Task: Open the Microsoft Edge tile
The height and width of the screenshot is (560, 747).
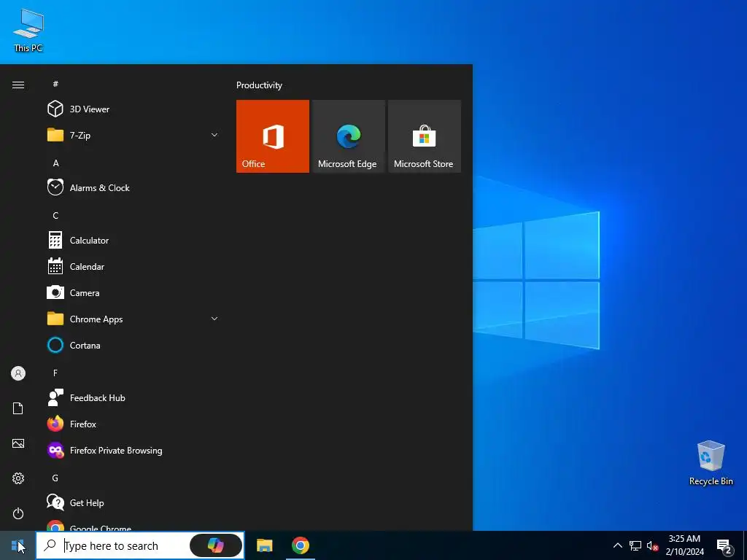Action: [348, 136]
